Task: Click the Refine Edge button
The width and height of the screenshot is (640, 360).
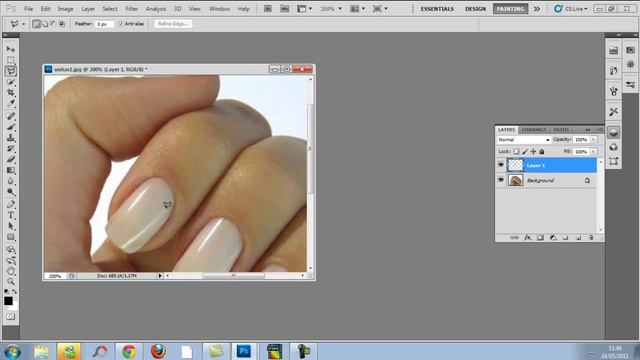Action: [173, 24]
